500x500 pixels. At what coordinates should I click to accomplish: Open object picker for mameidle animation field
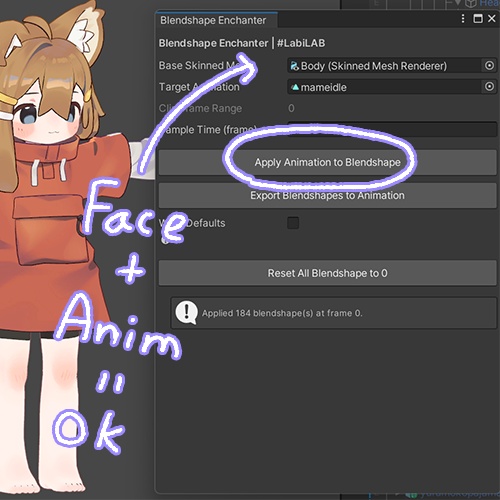pos(489,87)
